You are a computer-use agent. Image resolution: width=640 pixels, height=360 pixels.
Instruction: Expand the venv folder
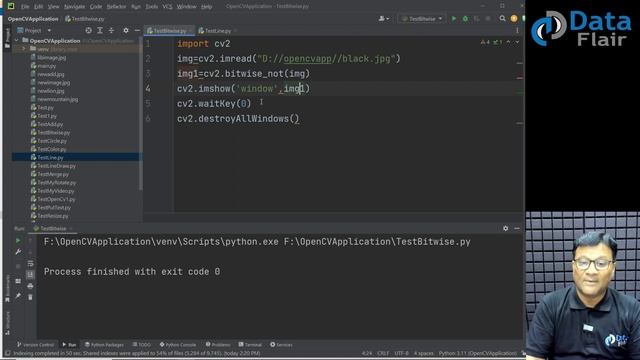click(23, 49)
